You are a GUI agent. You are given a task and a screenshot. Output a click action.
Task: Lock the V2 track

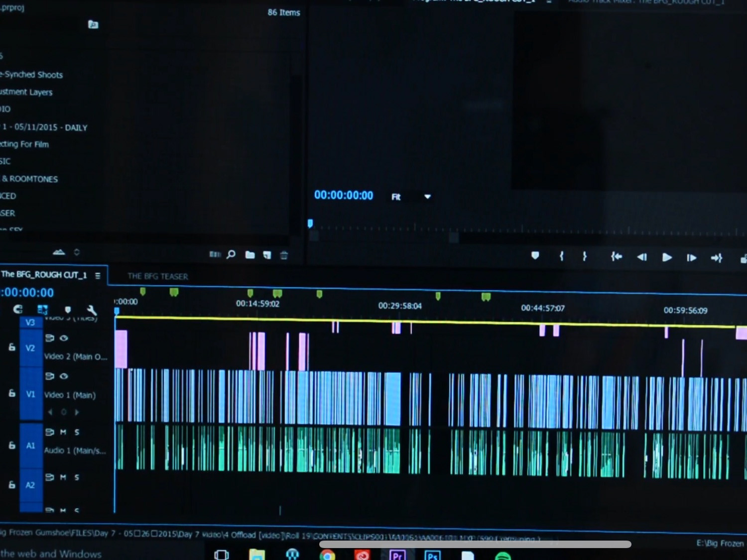click(x=12, y=347)
